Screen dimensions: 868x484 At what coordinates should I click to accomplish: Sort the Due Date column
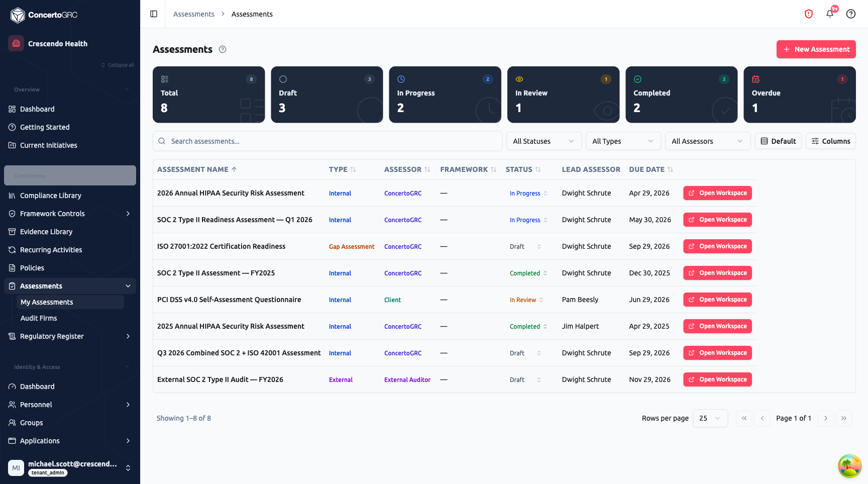670,169
